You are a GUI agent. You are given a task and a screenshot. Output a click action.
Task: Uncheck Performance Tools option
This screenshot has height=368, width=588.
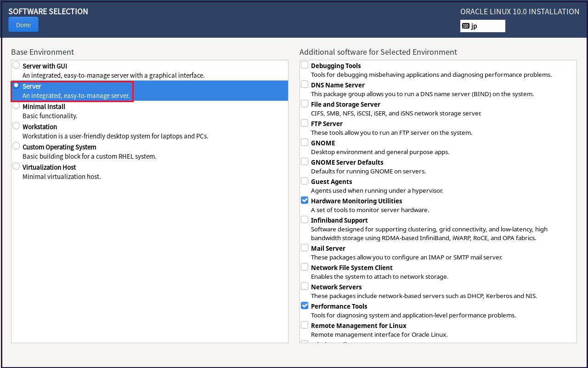(x=305, y=305)
